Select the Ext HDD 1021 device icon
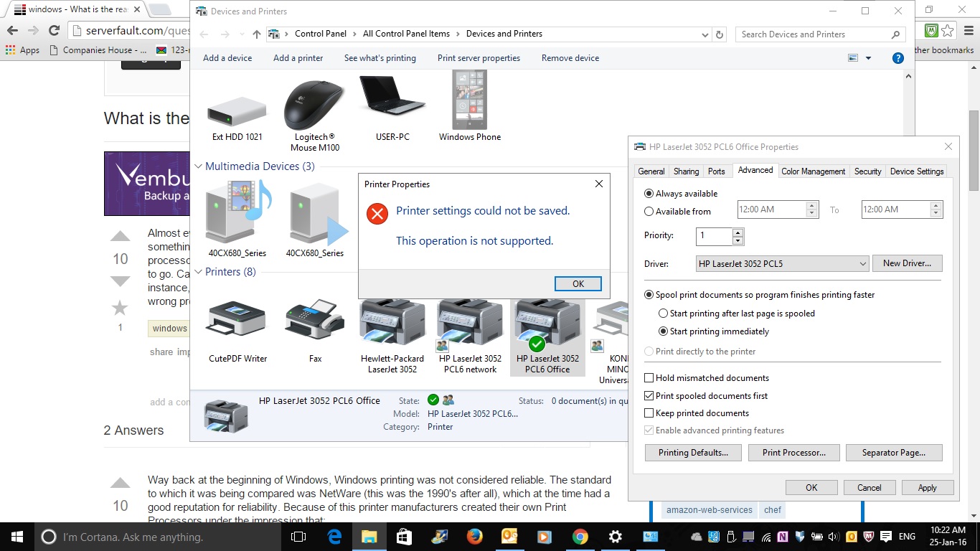This screenshot has width=980, height=551. 237,112
